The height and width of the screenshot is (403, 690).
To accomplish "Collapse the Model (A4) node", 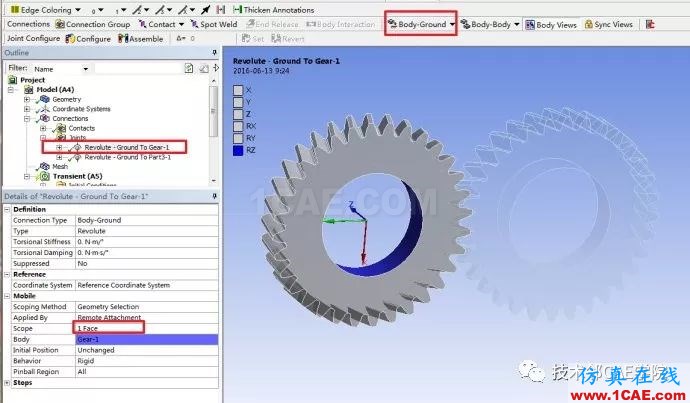I will point(11,90).
